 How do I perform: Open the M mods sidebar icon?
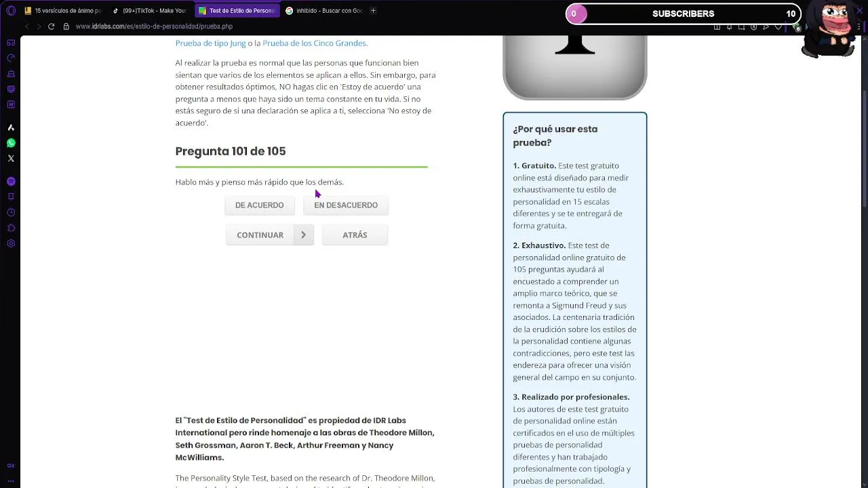11,104
